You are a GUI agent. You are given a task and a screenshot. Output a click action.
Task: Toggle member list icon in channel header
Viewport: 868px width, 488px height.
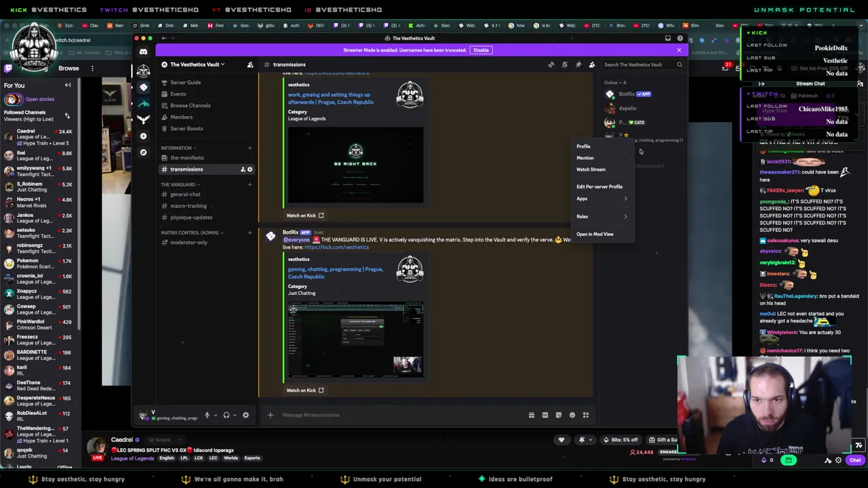click(591, 64)
